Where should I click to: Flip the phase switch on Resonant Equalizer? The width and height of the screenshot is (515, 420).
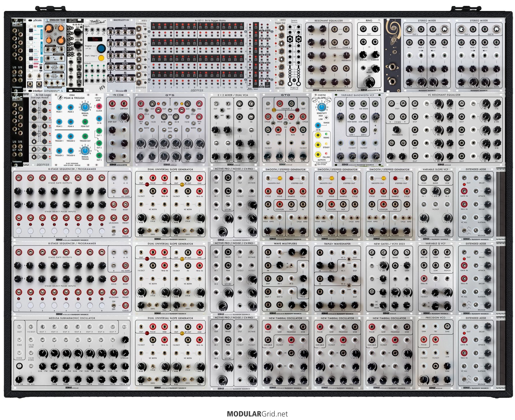click(x=334, y=56)
